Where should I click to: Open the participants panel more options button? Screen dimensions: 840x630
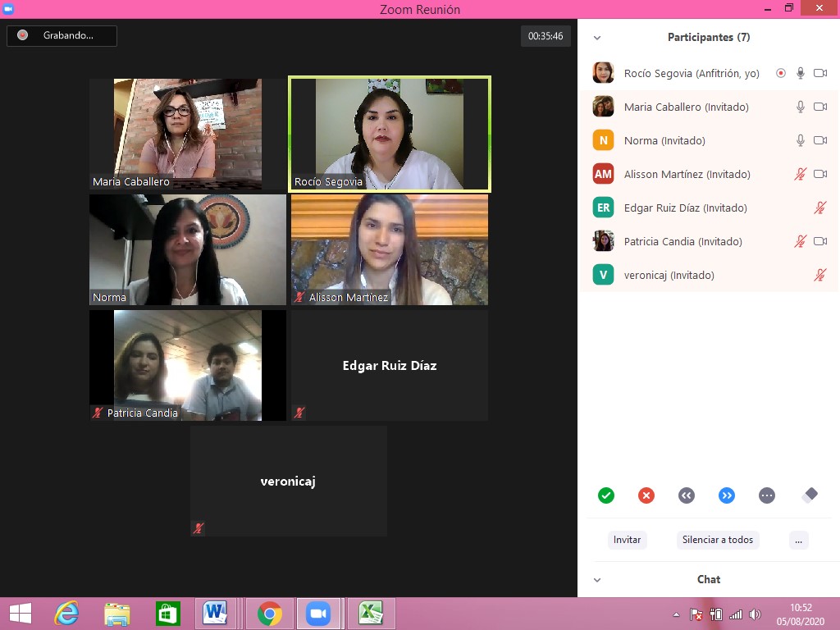[x=798, y=540]
